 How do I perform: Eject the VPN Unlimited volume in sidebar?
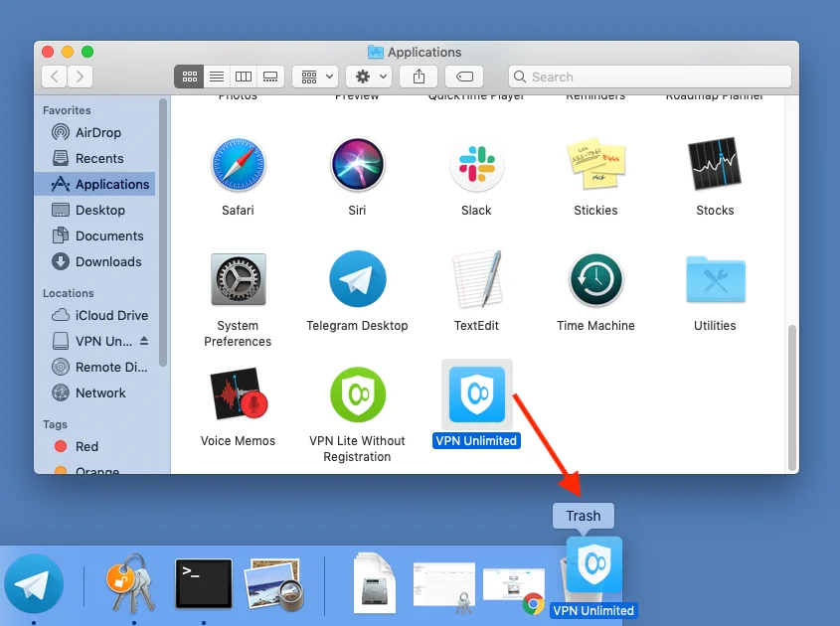click(x=144, y=341)
